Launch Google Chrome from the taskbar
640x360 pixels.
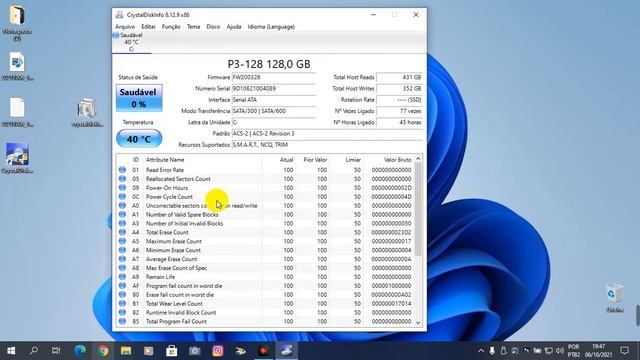coord(103,351)
